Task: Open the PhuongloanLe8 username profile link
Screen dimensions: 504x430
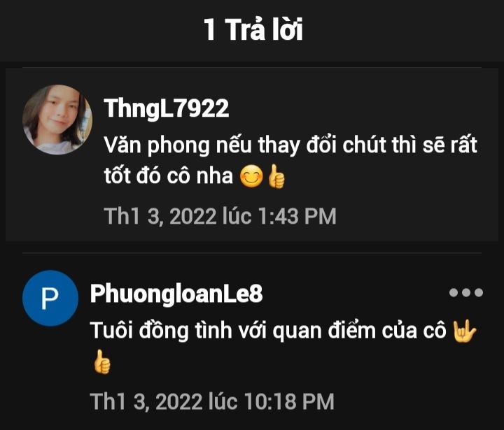Action: (x=176, y=294)
